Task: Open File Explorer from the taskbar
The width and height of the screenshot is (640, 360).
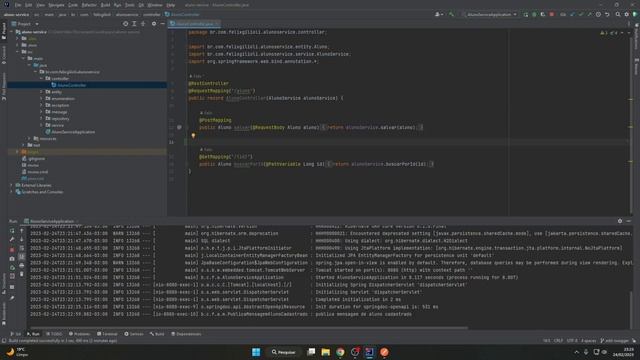Action: click(x=325, y=352)
